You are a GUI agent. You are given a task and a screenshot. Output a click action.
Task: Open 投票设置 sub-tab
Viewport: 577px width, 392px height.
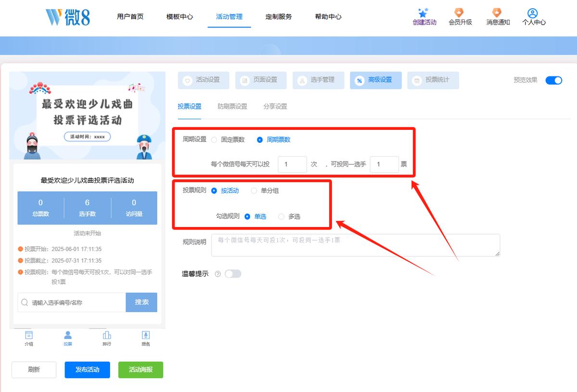pyautogui.click(x=189, y=106)
